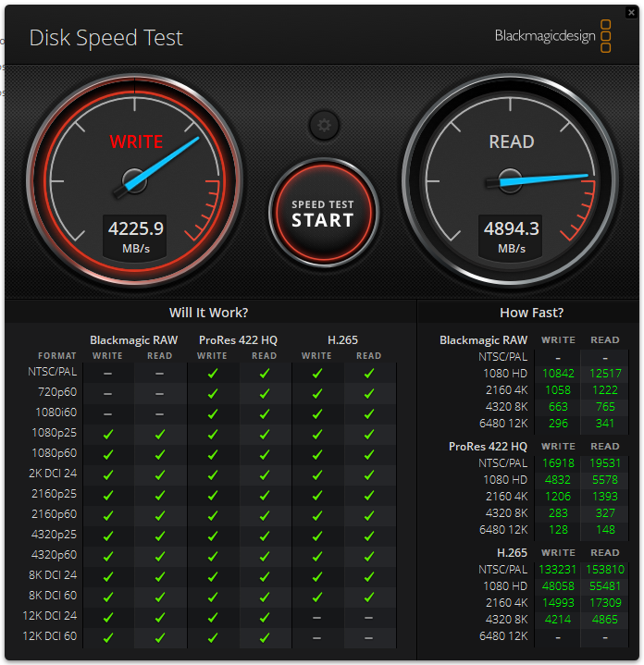Image resolution: width=644 pixels, height=665 pixels.
Task: Click H.265 1080 HD read value 55481
Action: pos(605,586)
